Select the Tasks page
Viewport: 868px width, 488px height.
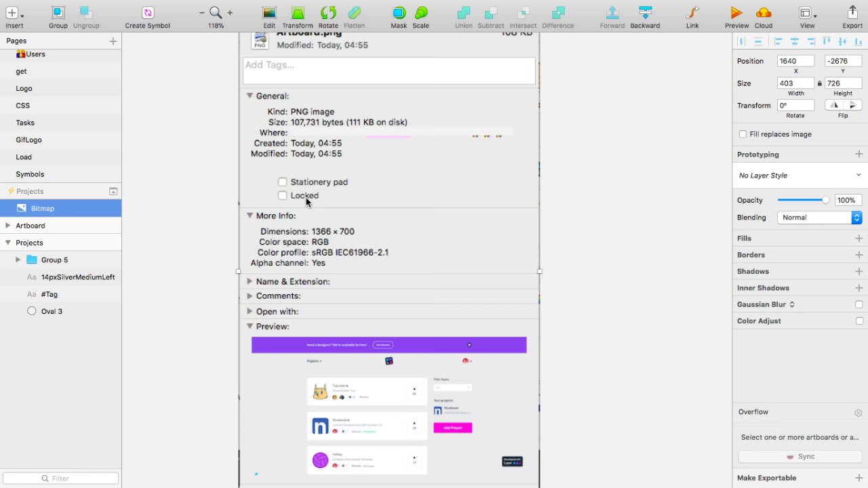tap(25, 123)
